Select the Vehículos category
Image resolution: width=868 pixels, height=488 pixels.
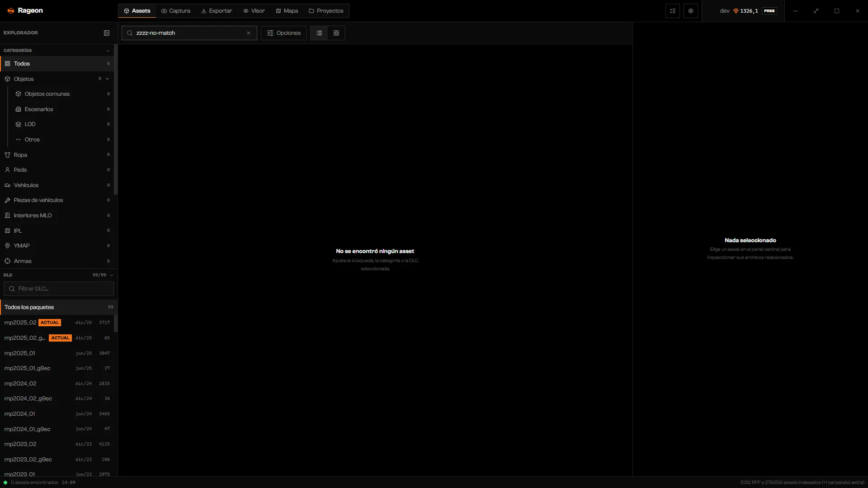57,185
